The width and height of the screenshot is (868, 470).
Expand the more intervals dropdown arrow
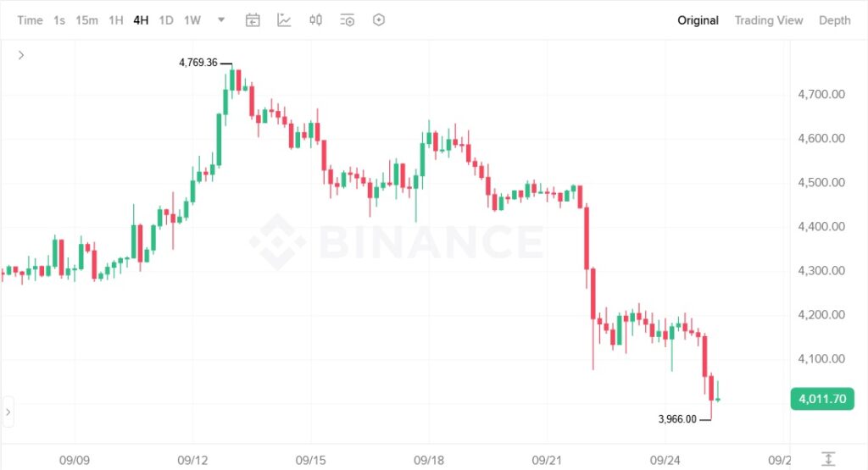point(221,20)
